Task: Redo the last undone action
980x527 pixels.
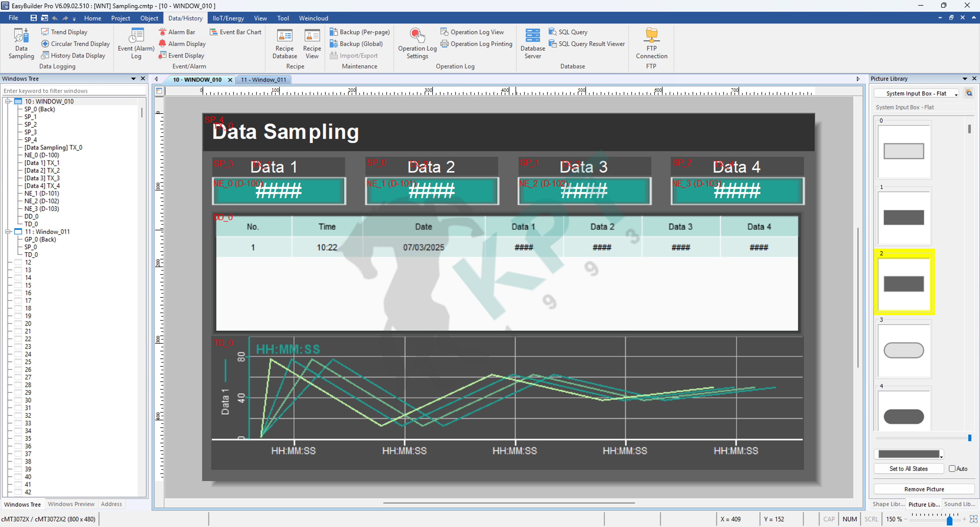Action: tap(65, 18)
